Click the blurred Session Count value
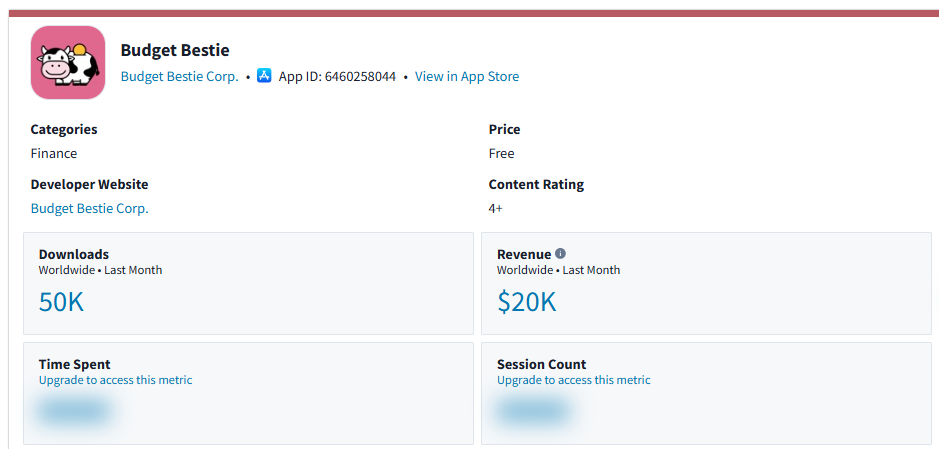Screen dimensions: 939x449 click(x=533, y=411)
